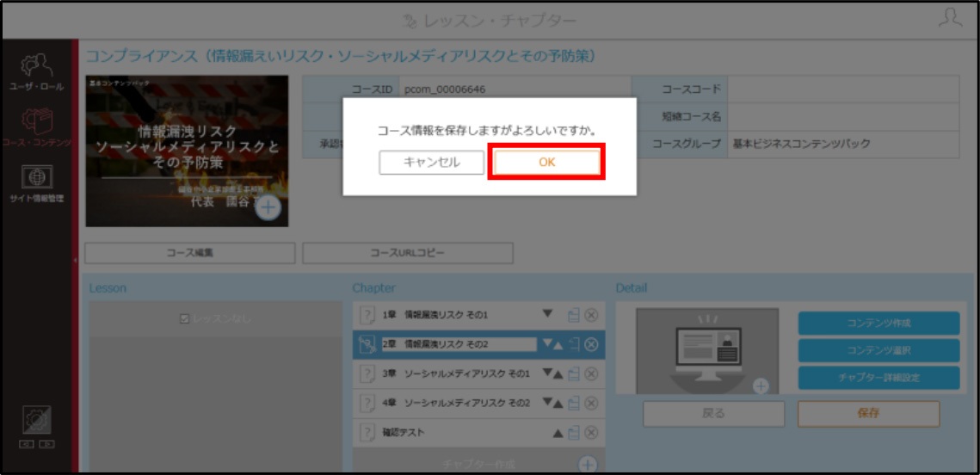Open サイト情報管理 in the sidebar

click(x=36, y=184)
